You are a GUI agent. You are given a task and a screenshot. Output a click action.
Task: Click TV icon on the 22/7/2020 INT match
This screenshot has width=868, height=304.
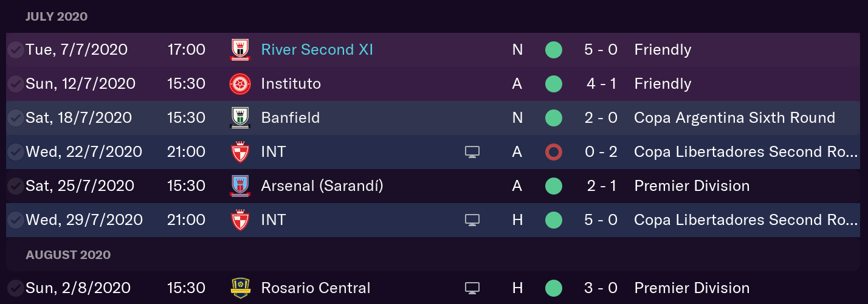pos(472,152)
